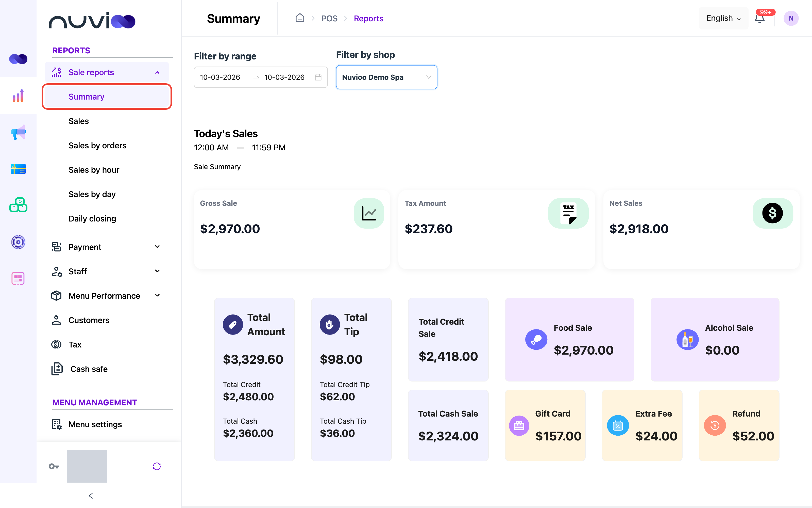Click the gray thumbnail at sidebar bottom
812x508 pixels.
87,466
